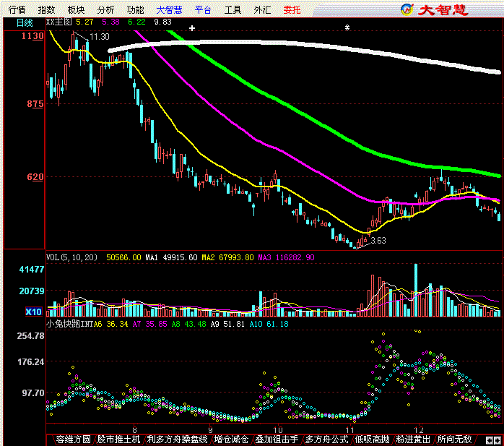The image size is (504, 446).
Task: Click the 41477 volume axis label
Action: [32, 270]
